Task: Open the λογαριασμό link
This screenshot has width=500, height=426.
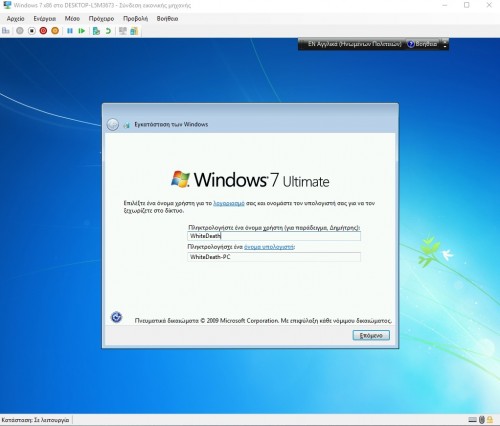Action: [x=229, y=203]
